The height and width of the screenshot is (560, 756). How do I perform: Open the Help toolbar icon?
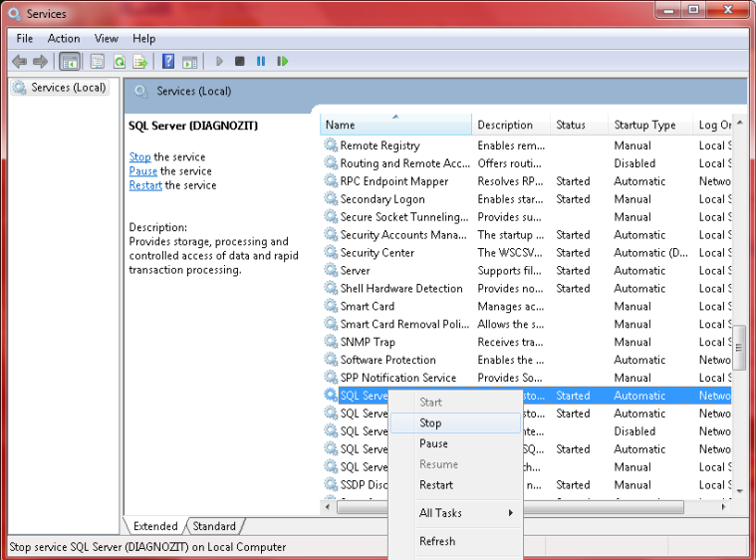[168, 61]
